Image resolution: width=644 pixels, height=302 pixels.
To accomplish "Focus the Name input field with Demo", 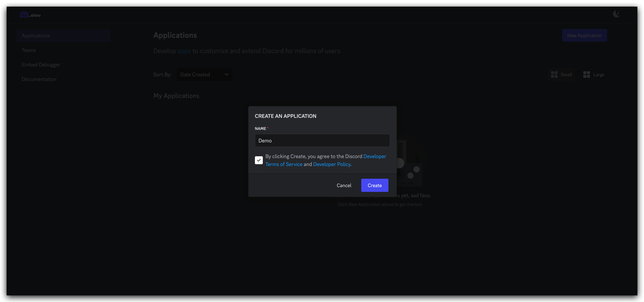I will pyautogui.click(x=322, y=140).
